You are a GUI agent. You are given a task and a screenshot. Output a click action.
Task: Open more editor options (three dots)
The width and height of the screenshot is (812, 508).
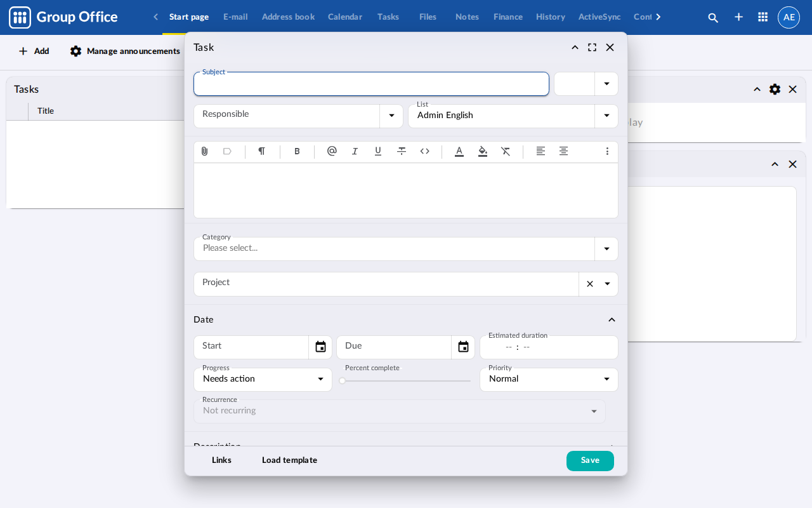607,151
